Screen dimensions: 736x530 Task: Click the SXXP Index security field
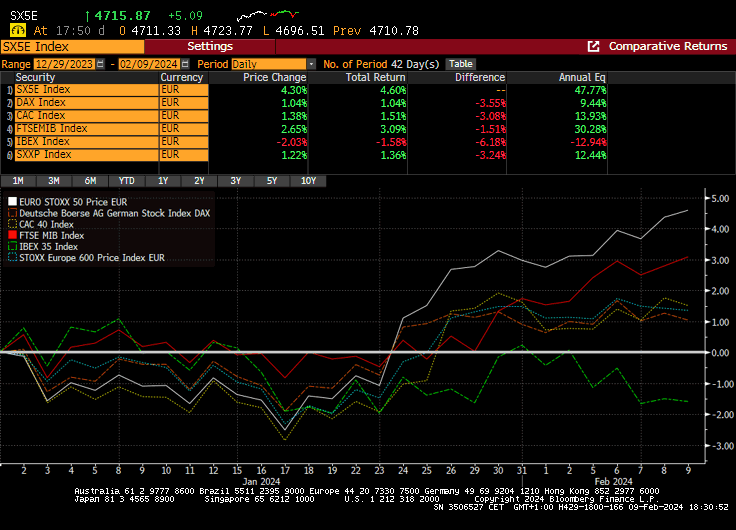[86, 154]
